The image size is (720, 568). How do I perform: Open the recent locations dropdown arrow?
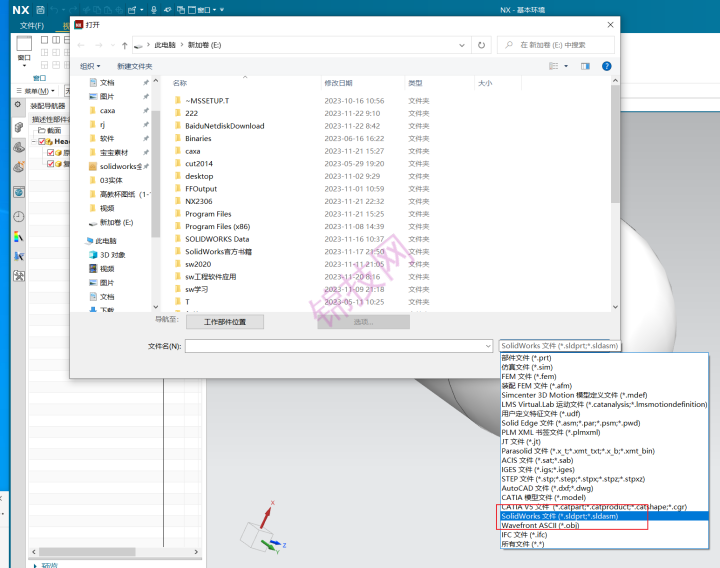[x=112, y=45]
